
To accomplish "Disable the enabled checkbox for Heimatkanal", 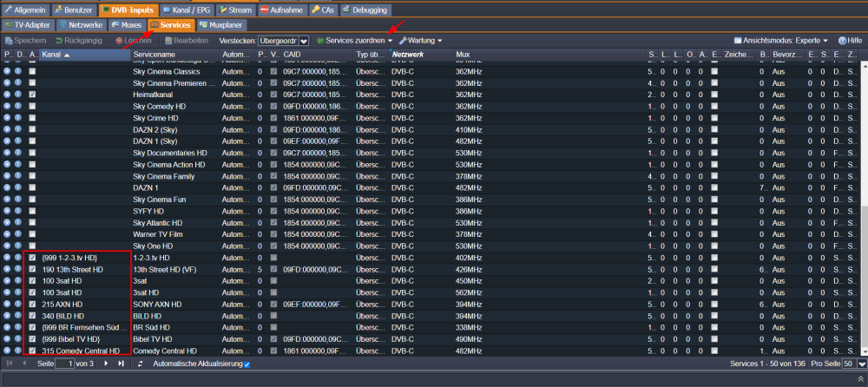I will pyautogui.click(x=33, y=95).
